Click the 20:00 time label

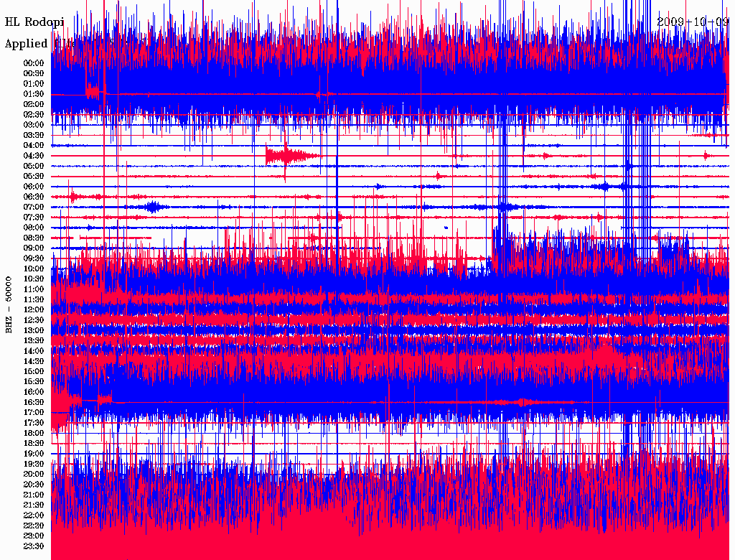click(x=34, y=474)
